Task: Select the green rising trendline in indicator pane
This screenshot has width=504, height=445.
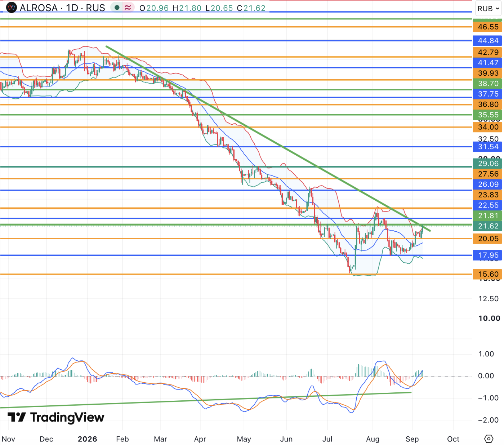Action: pos(206,400)
